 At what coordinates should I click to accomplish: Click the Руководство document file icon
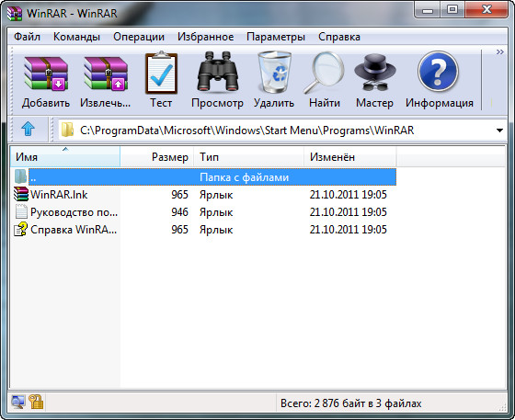21,211
